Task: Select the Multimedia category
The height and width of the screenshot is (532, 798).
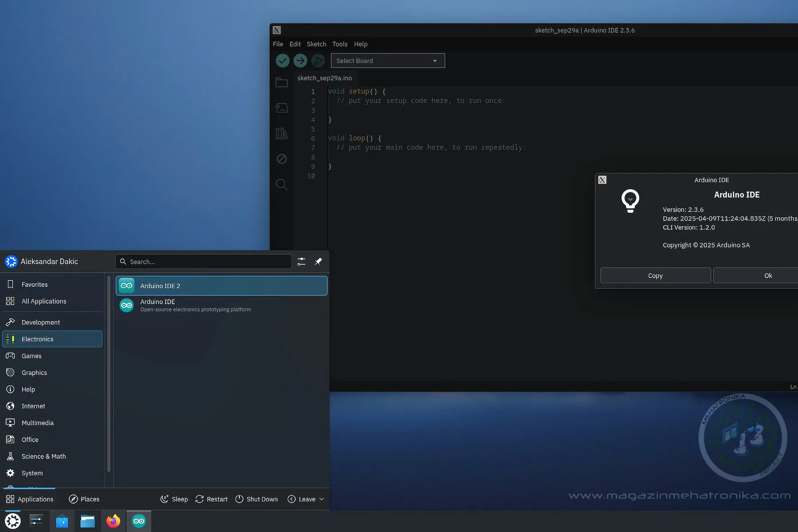Action: 52,423
